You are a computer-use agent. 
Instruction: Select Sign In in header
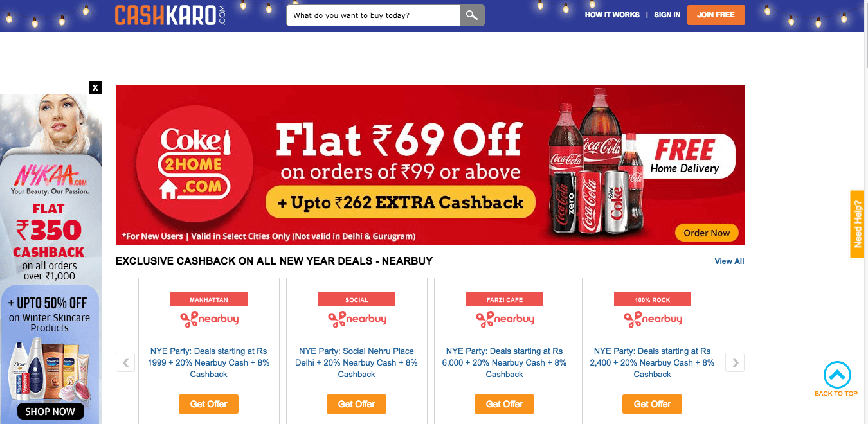pos(667,15)
